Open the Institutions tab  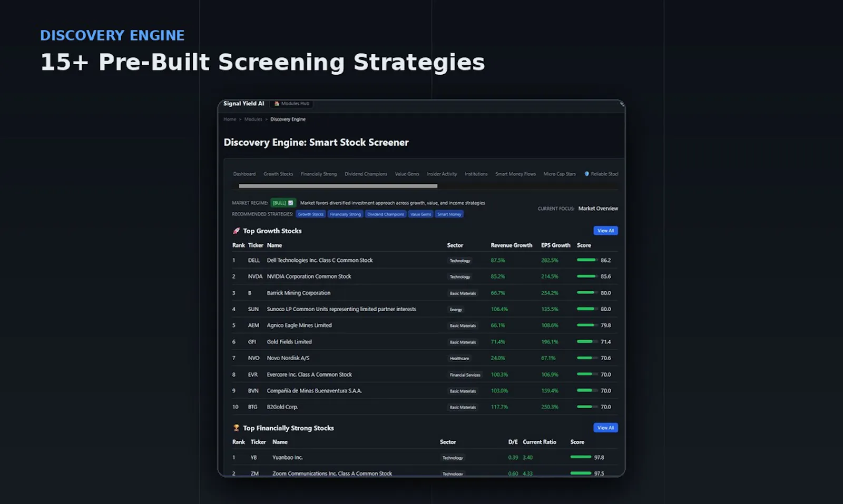click(x=476, y=174)
